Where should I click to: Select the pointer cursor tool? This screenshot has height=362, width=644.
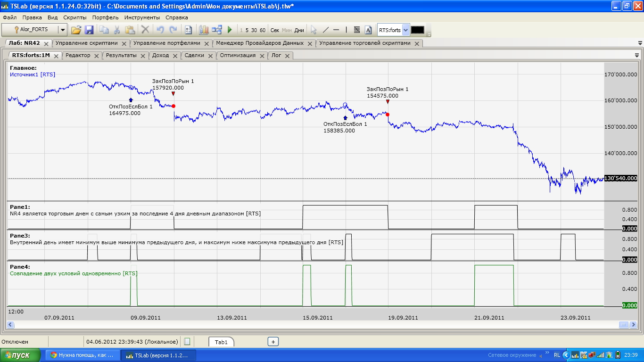coord(314,30)
